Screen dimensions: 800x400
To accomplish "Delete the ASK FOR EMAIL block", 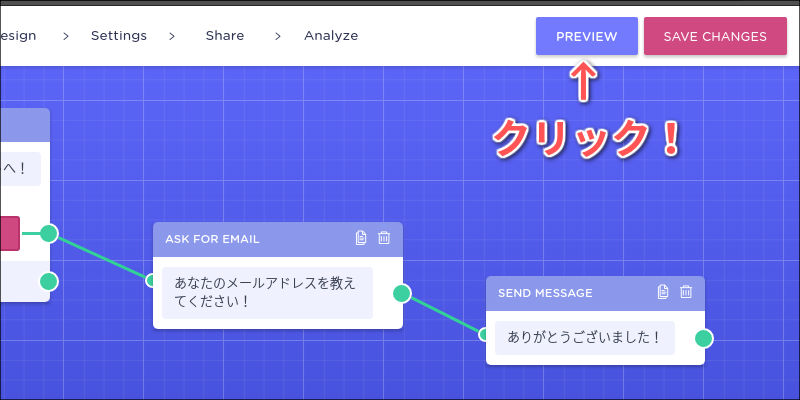I will (x=384, y=238).
